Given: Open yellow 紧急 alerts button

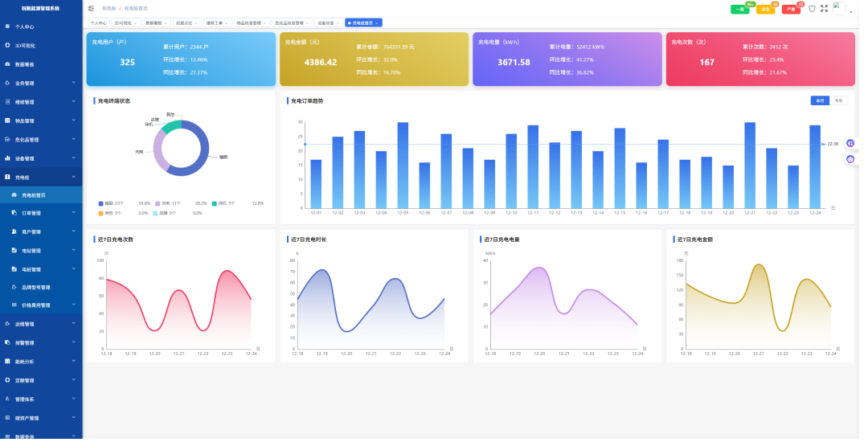Looking at the screenshot, I should click(x=766, y=10).
